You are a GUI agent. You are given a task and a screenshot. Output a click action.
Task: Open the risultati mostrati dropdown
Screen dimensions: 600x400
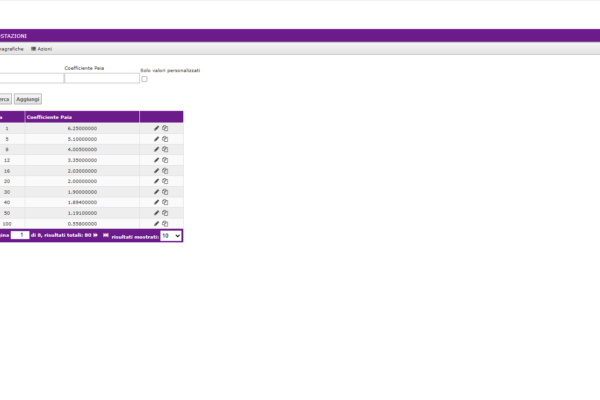(171, 236)
